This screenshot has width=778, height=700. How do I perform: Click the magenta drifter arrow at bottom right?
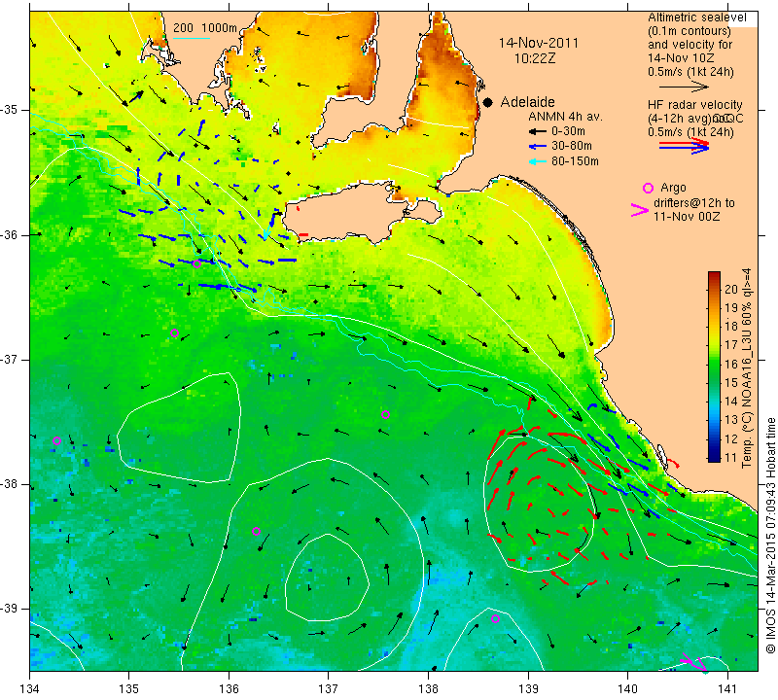[694, 662]
